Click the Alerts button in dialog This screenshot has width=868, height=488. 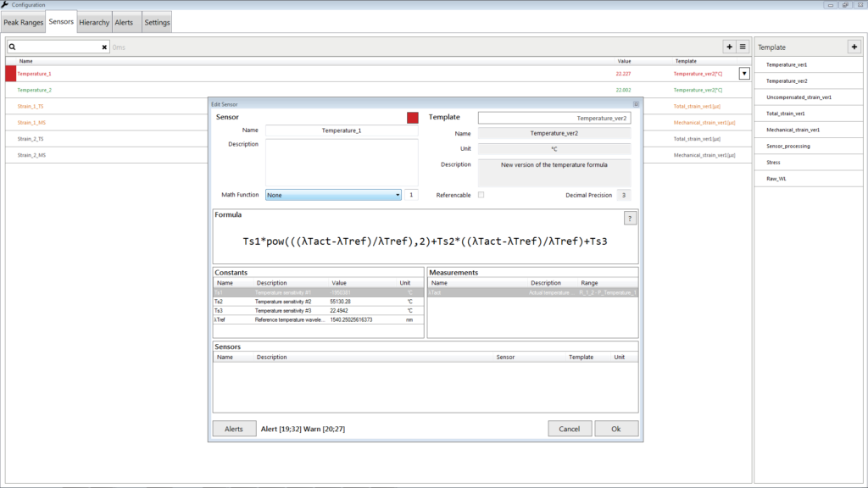pos(234,429)
